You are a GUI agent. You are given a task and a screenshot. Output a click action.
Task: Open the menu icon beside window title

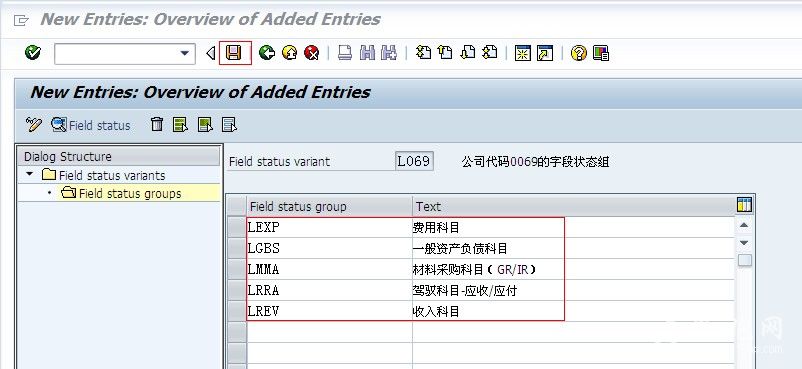click(x=21, y=20)
